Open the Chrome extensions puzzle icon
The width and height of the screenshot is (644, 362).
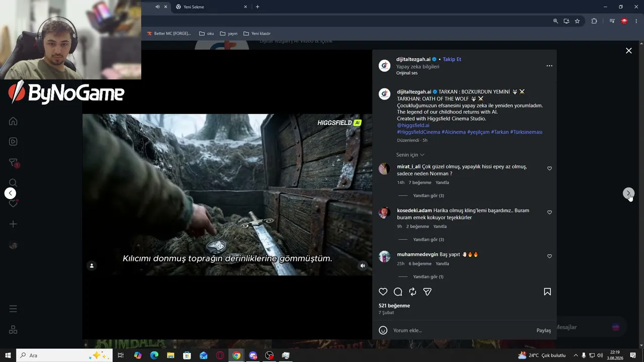pos(594,21)
